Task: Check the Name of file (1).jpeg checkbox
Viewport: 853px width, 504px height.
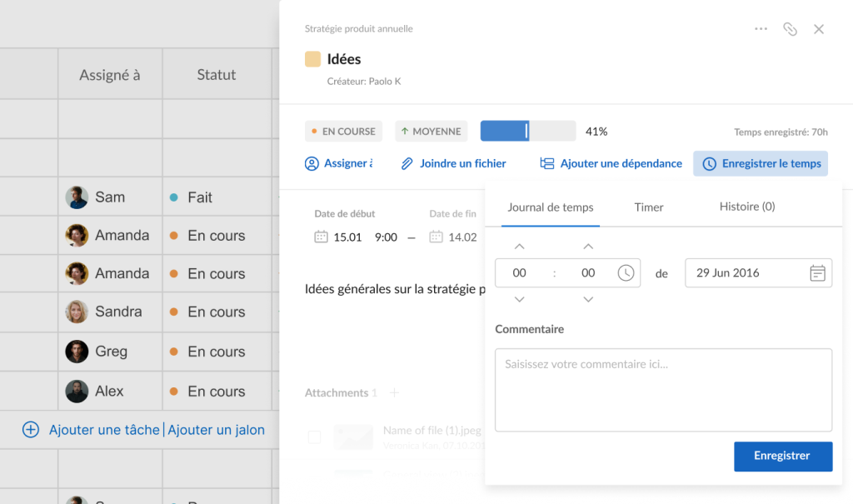Action: (x=314, y=437)
